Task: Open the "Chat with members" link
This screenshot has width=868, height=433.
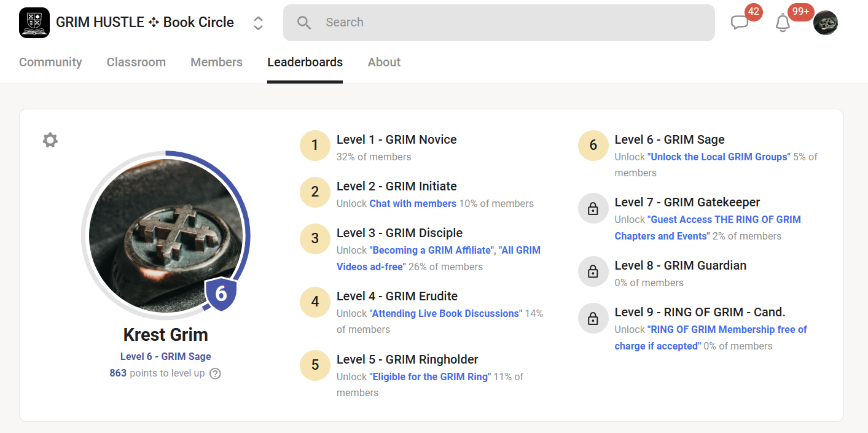Action: click(413, 203)
